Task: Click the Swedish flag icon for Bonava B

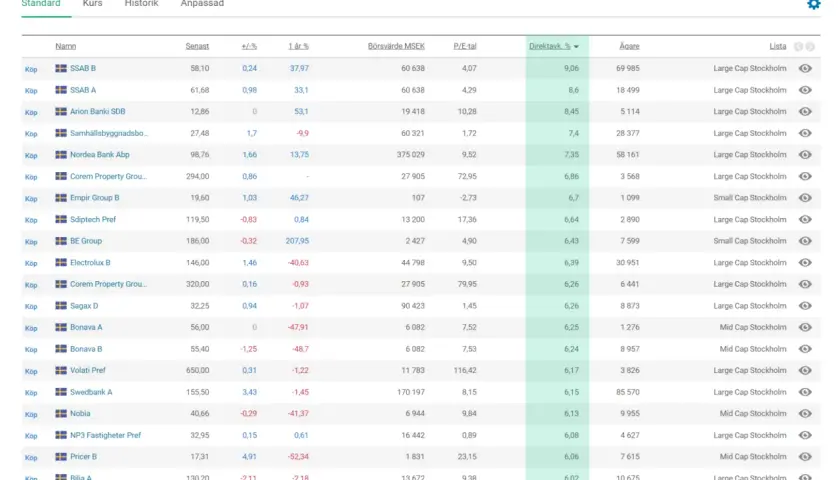Action: coord(61,349)
